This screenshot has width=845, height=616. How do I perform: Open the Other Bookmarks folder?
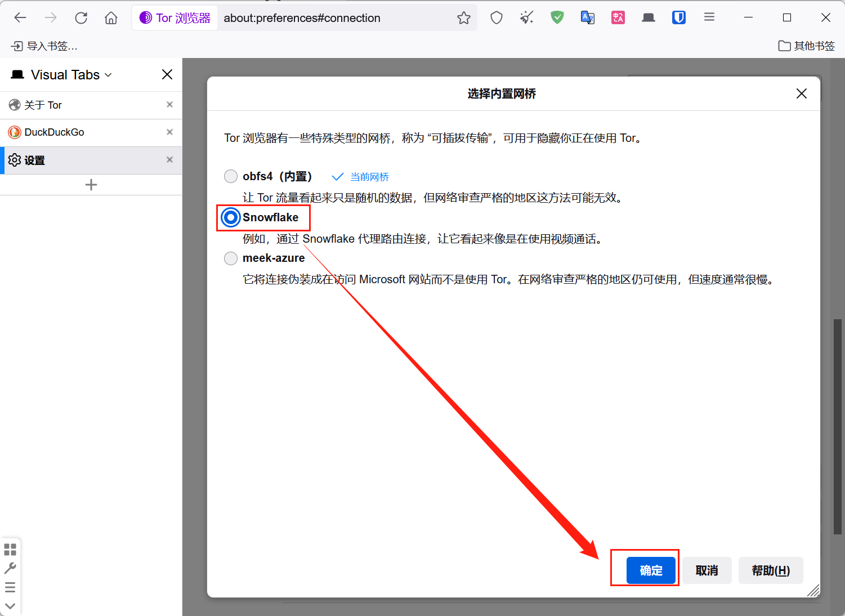tap(807, 46)
